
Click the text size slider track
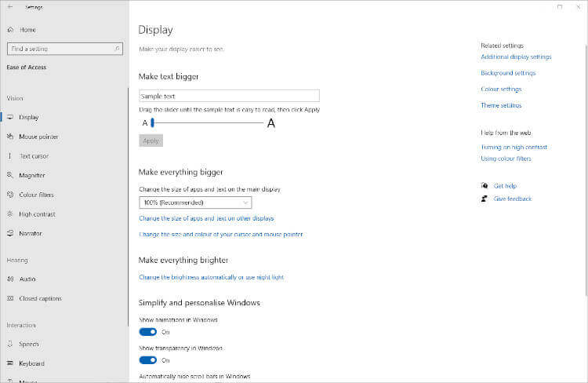coord(208,123)
